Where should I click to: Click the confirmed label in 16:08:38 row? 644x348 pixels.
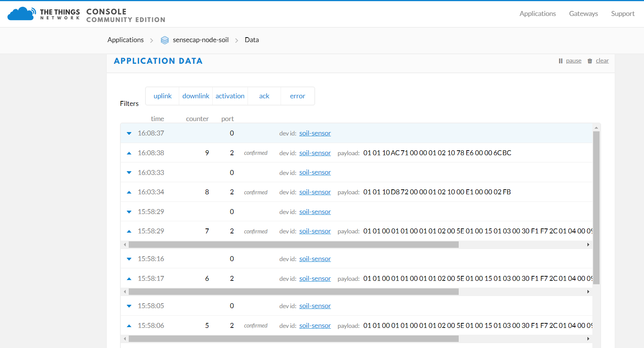(256, 153)
